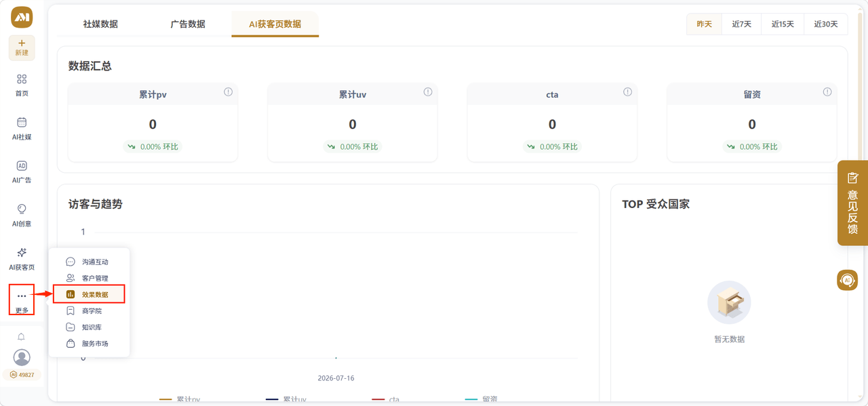This screenshot has width=868, height=406.
Task: Open the user avatar profile icon
Action: click(x=22, y=357)
